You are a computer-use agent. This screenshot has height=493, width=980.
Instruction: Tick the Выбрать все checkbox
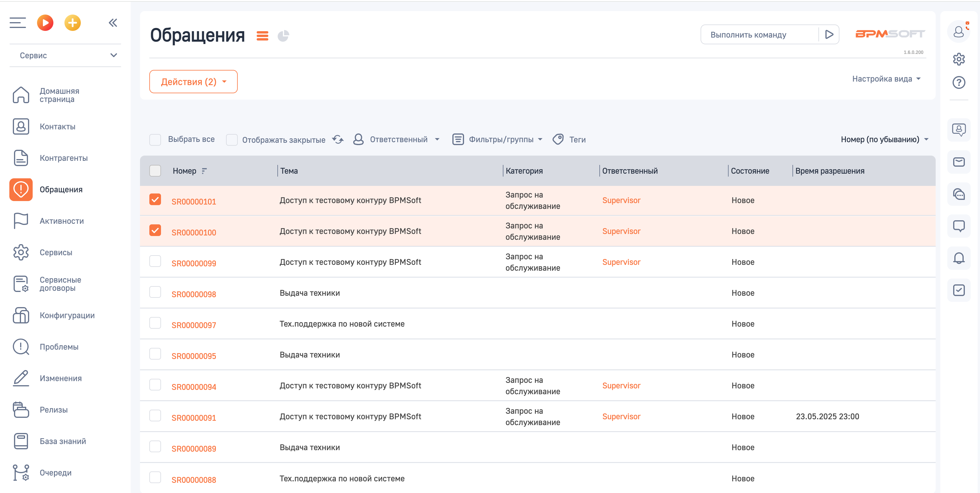(155, 140)
